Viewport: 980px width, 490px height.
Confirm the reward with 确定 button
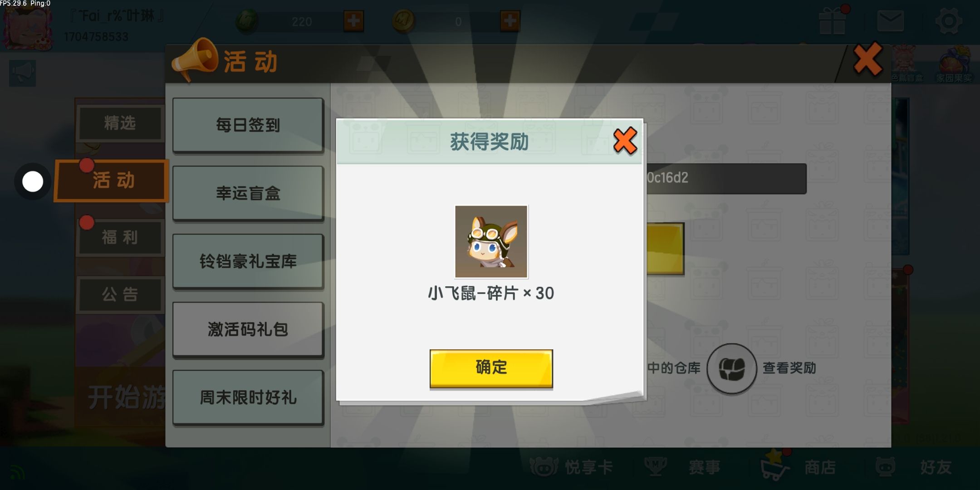tap(491, 368)
